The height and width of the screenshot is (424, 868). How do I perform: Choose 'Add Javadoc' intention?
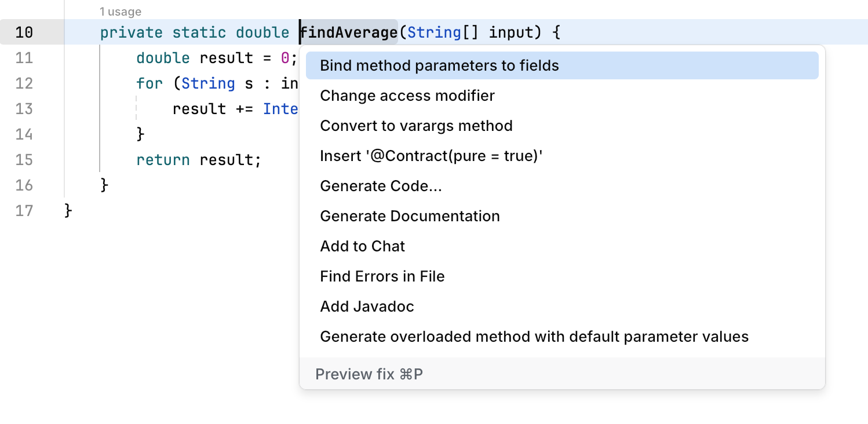367,306
